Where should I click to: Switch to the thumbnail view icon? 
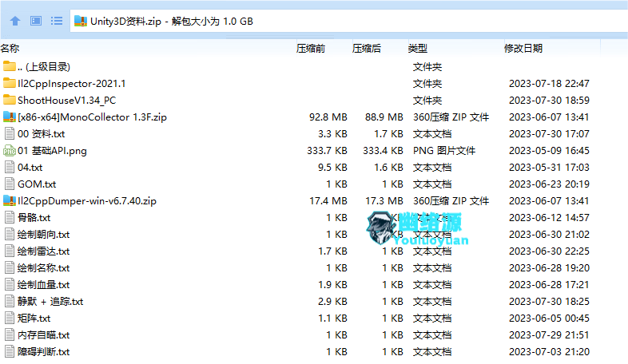click(x=36, y=21)
